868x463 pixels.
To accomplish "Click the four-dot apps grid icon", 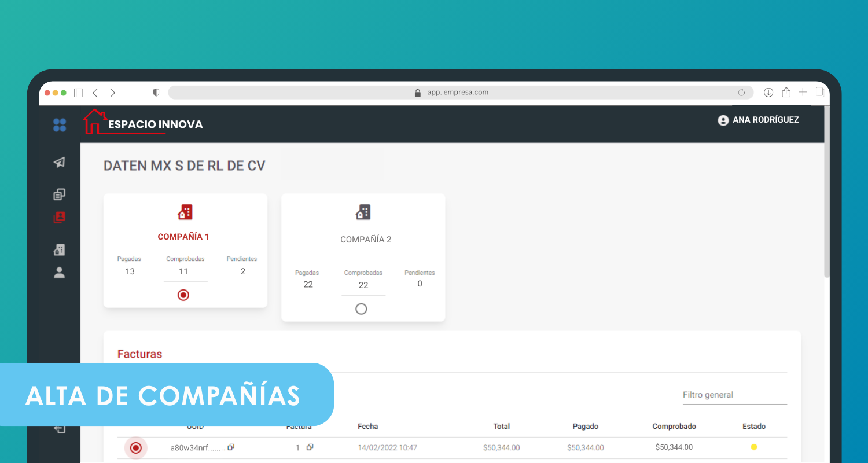I will tap(60, 125).
